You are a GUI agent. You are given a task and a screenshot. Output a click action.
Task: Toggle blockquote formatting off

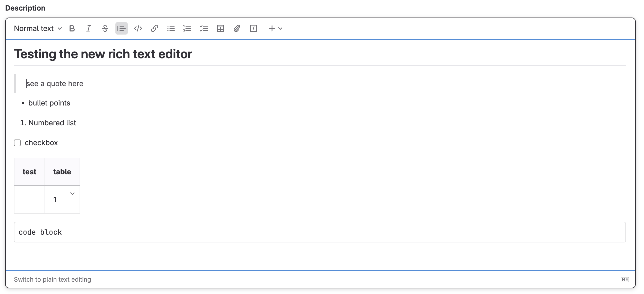click(x=122, y=28)
